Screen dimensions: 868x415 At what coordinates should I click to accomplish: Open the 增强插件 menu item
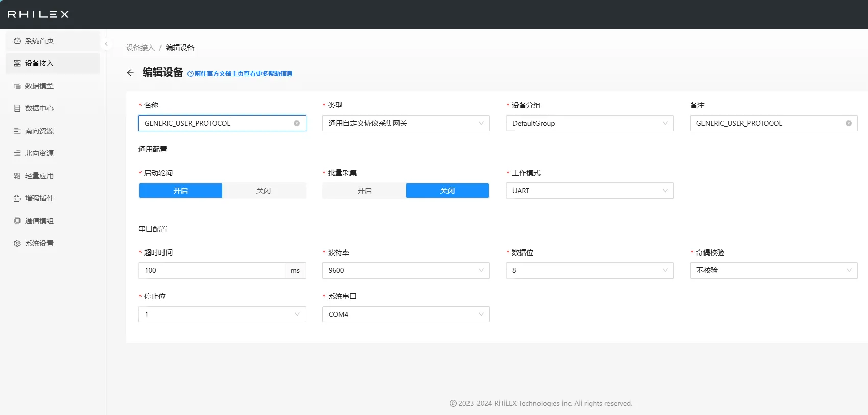point(53,198)
